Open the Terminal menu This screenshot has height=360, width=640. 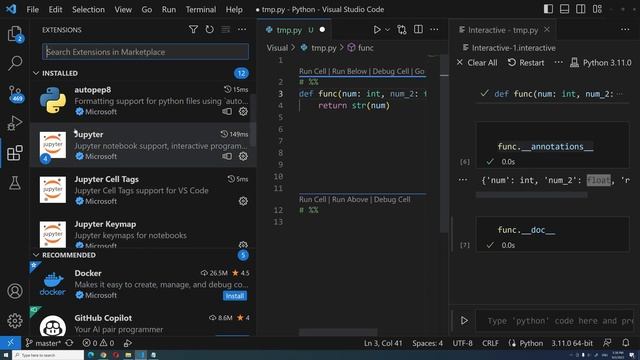[x=200, y=9]
